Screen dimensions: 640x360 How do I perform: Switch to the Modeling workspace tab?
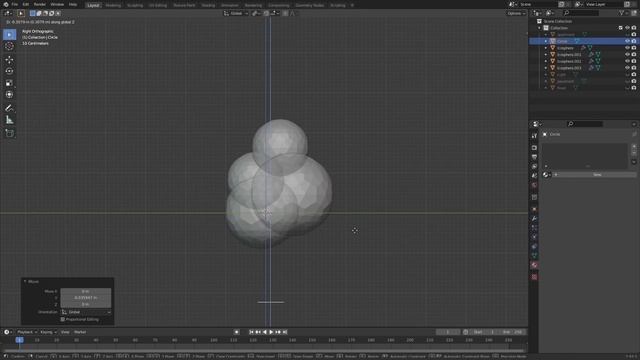tap(113, 5)
